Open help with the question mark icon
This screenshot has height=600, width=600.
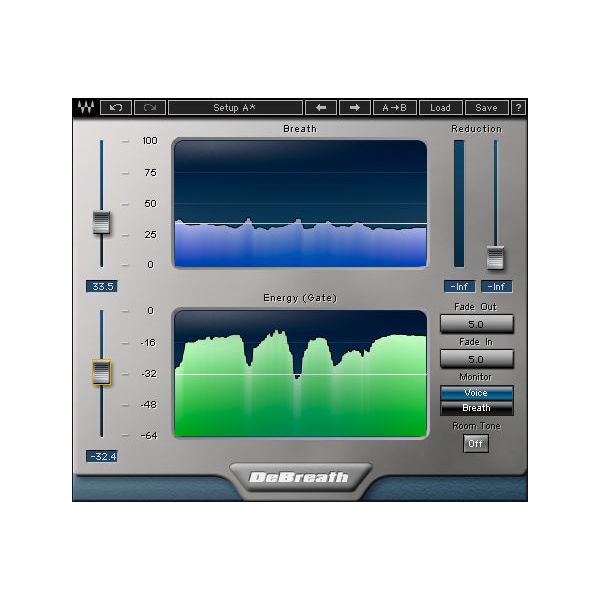tap(519, 107)
